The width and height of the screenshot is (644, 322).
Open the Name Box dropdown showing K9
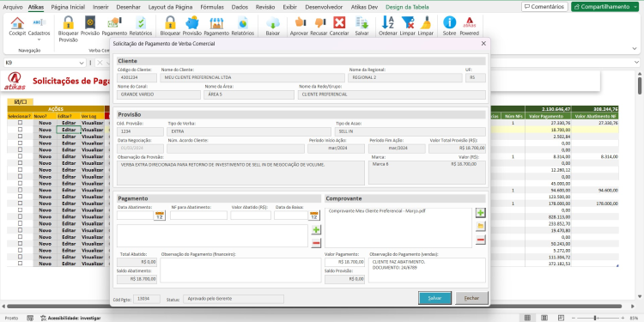coord(82,63)
